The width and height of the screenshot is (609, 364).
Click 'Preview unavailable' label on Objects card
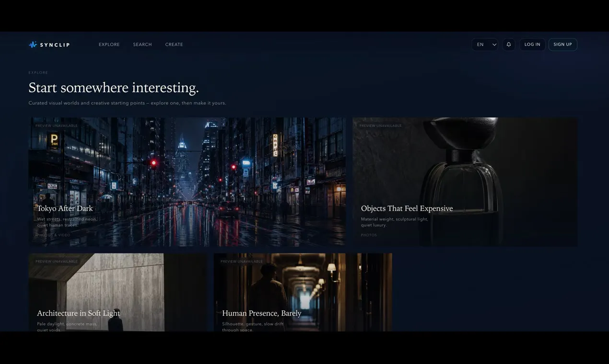[x=381, y=125]
